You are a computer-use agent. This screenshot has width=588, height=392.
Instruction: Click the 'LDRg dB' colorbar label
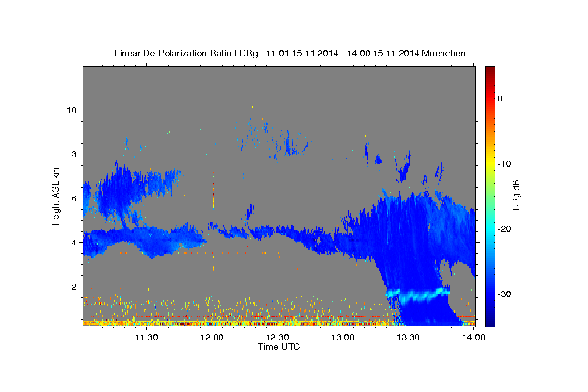pos(515,197)
